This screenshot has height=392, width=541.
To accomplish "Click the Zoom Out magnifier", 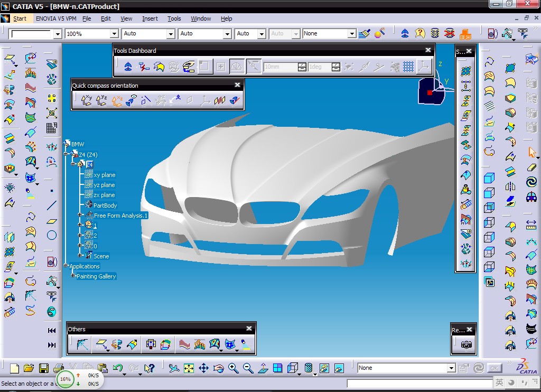I will point(248,368).
